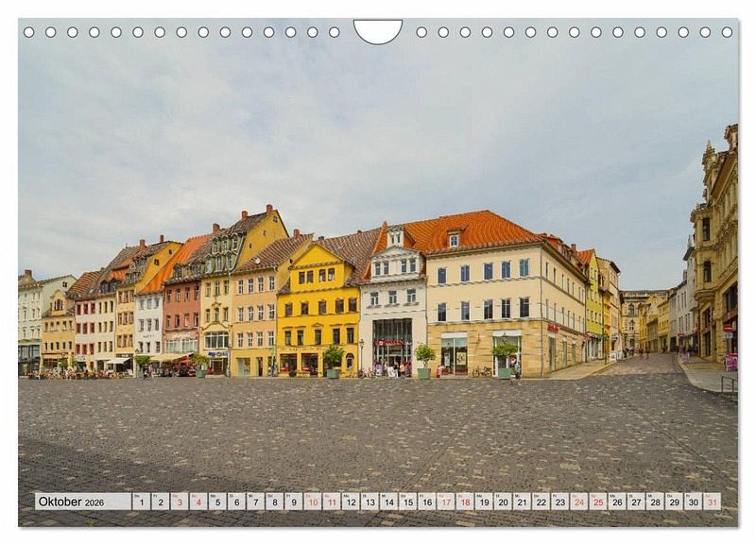Screen dimensions: 756x545
Task: Select day 2 in the calendar strip
Action: coord(161,502)
